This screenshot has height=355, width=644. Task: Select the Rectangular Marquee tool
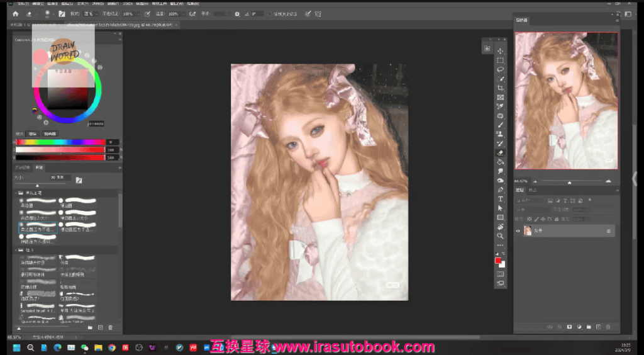point(500,60)
